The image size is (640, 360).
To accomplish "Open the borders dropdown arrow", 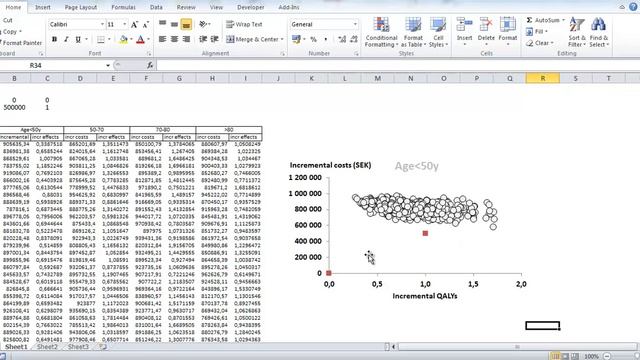I will click(x=109, y=40).
